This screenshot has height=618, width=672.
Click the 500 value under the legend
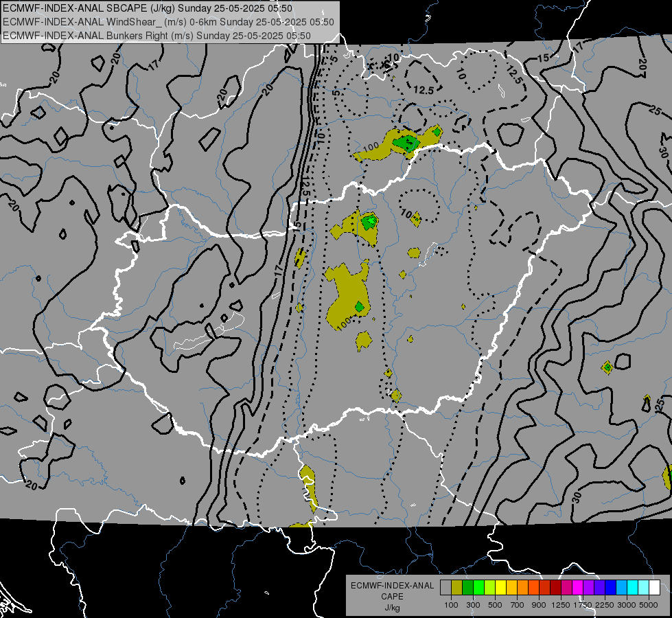495,605
